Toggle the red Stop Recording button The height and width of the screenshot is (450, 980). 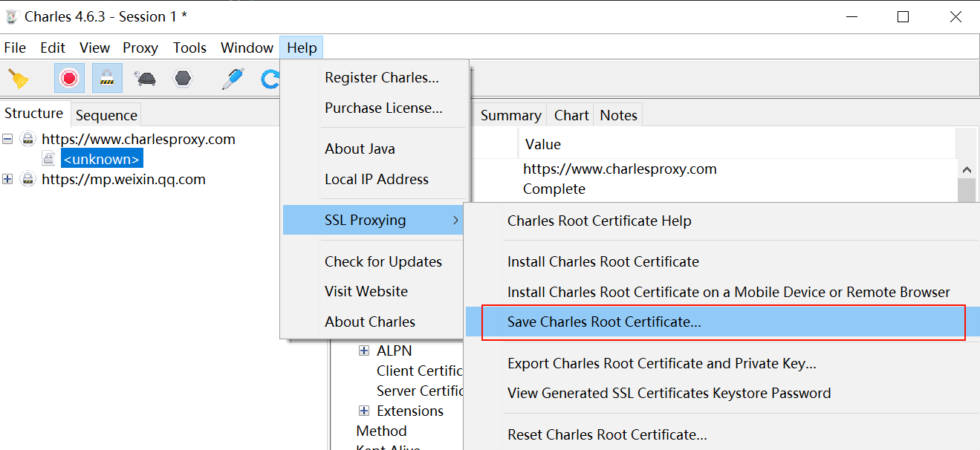pyautogui.click(x=69, y=78)
